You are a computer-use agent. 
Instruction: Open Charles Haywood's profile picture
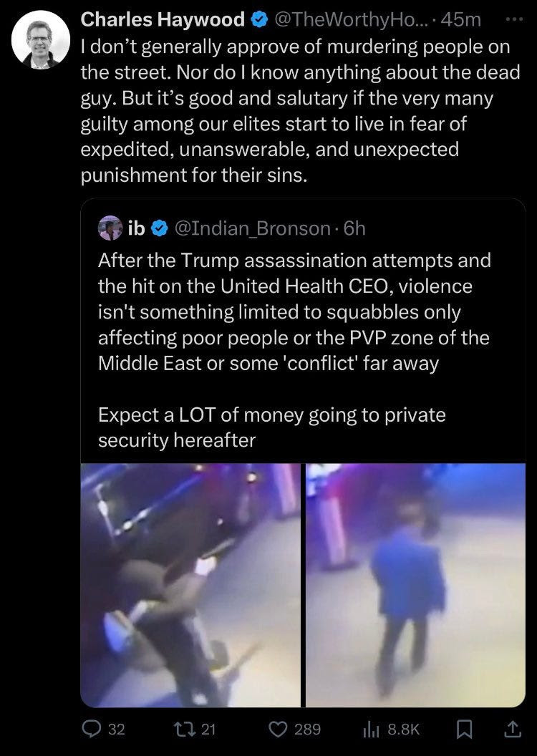[x=41, y=39]
